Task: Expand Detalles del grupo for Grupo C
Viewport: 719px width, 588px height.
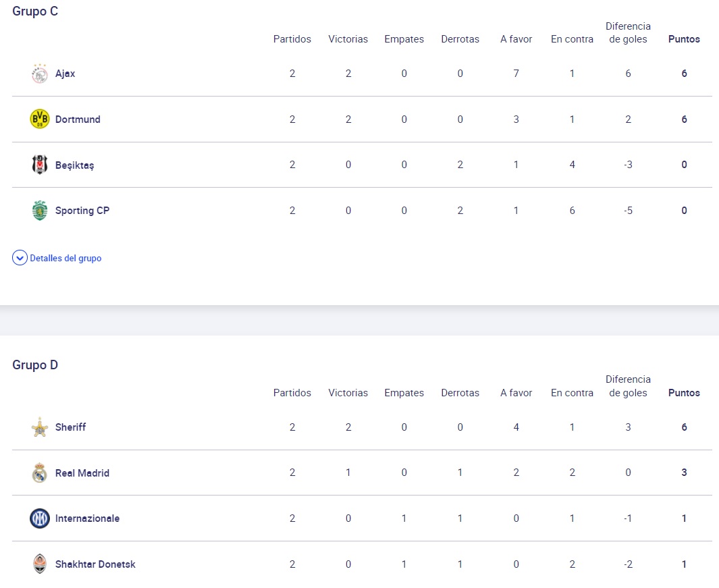Action: tap(65, 258)
